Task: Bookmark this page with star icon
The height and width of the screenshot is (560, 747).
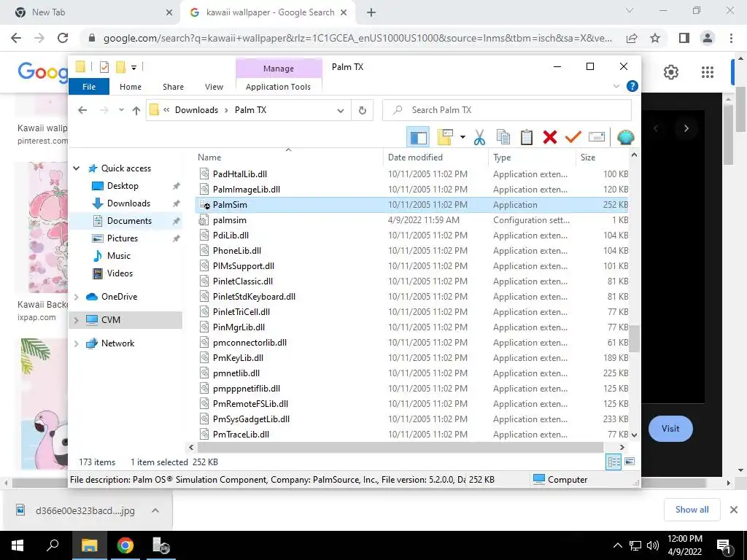Action: (655, 38)
